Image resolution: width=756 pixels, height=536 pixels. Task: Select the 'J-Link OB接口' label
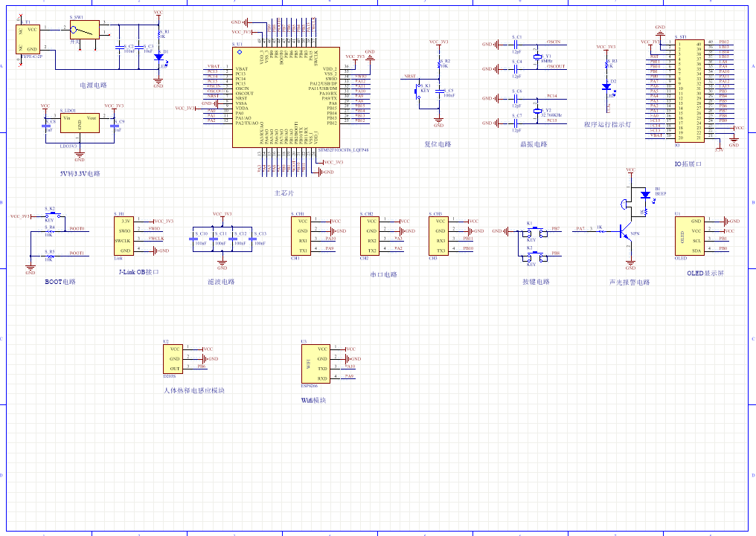[139, 272]
